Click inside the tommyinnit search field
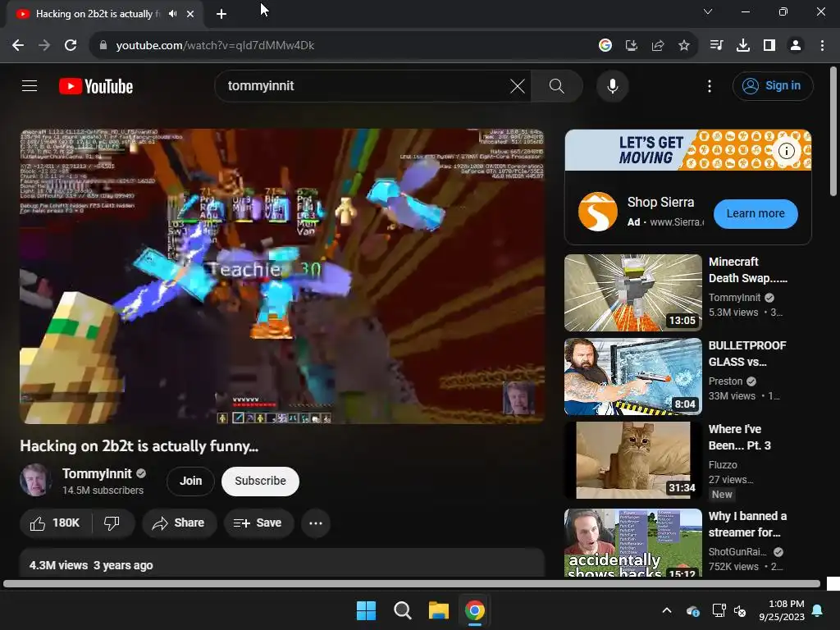The image size is (840, 630). 364,85
